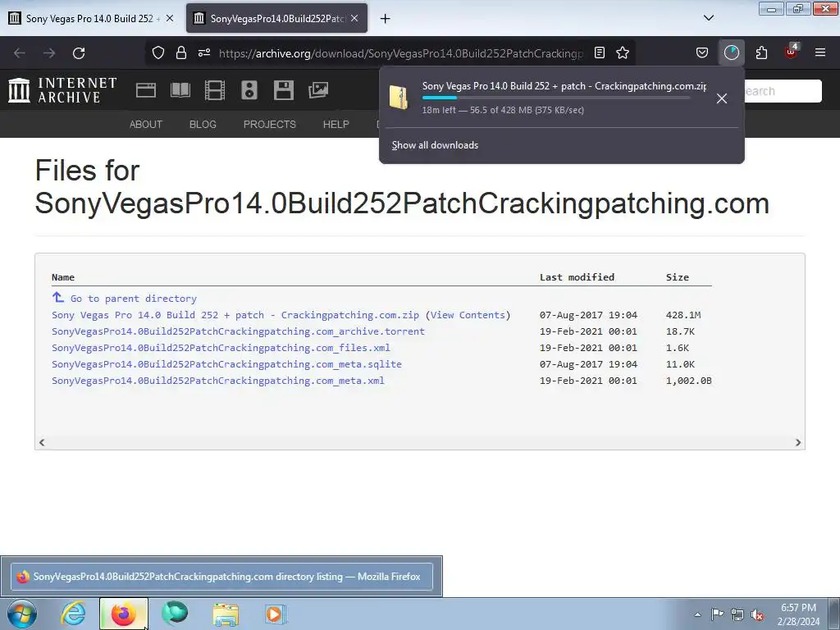Download the Crackingpatching.com.zip file link

(235, 315)
